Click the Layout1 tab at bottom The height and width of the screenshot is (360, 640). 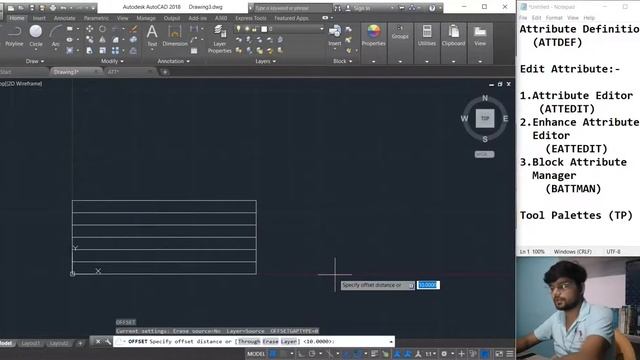(31, 343)
